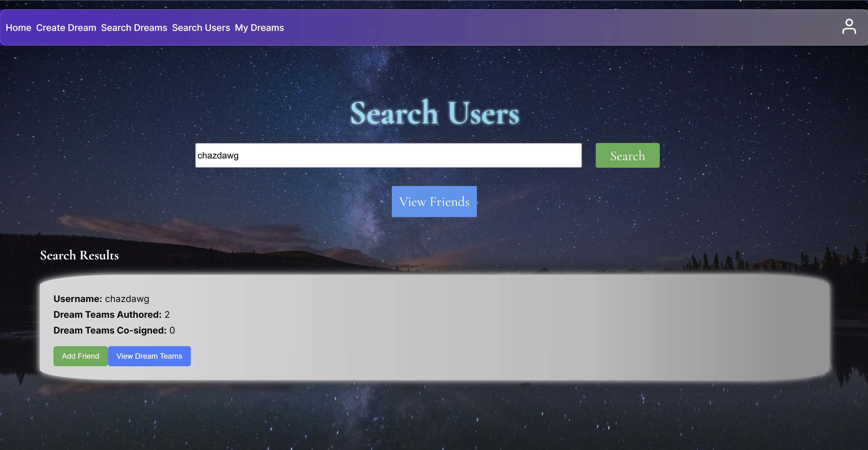Select Search Users in navbar
The height and width of the screenshot is (450, 868).
click(x=201, y=28)
